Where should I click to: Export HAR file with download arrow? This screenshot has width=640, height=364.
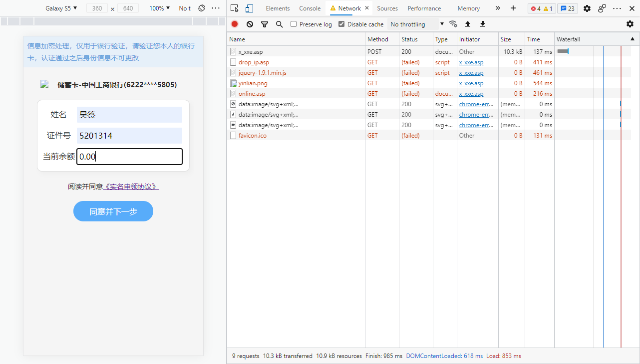pos(483,24)
